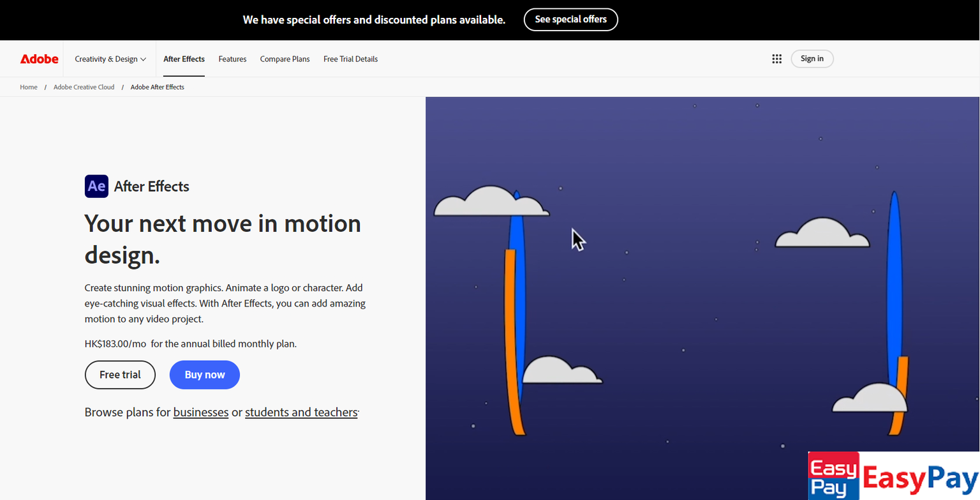
Task: Open Free Trial Details
Action: (x=350, y=59)
